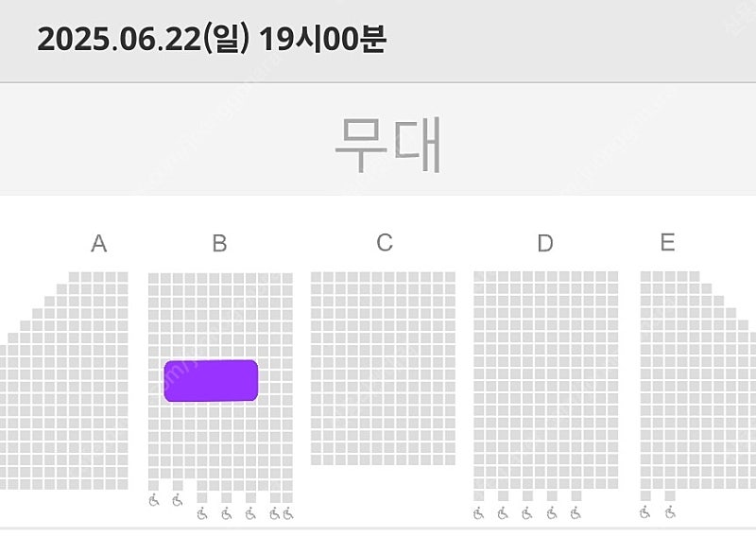
Task: Select leftmost wheelchair icon under section D
Action: [478, 512]
